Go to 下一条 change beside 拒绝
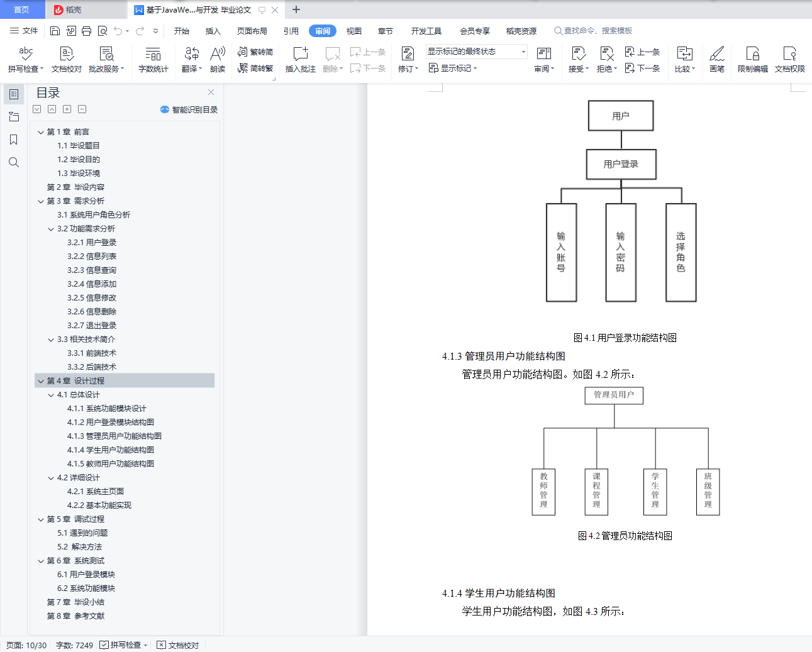The image size is (812, 652). (x=642, y=69)
